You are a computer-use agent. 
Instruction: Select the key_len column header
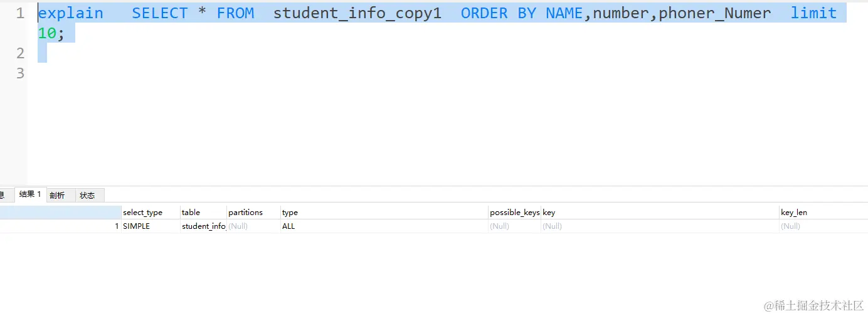pos(823,213)
